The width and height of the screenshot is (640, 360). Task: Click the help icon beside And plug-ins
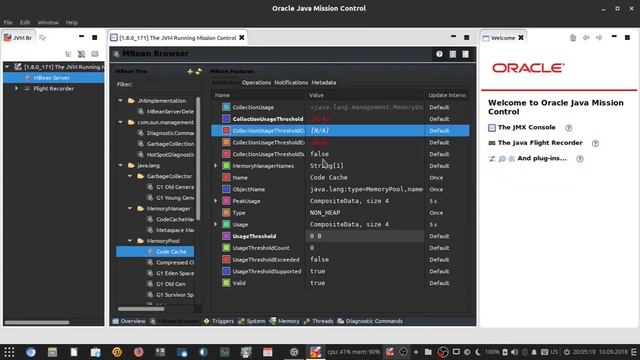point(580,159)
